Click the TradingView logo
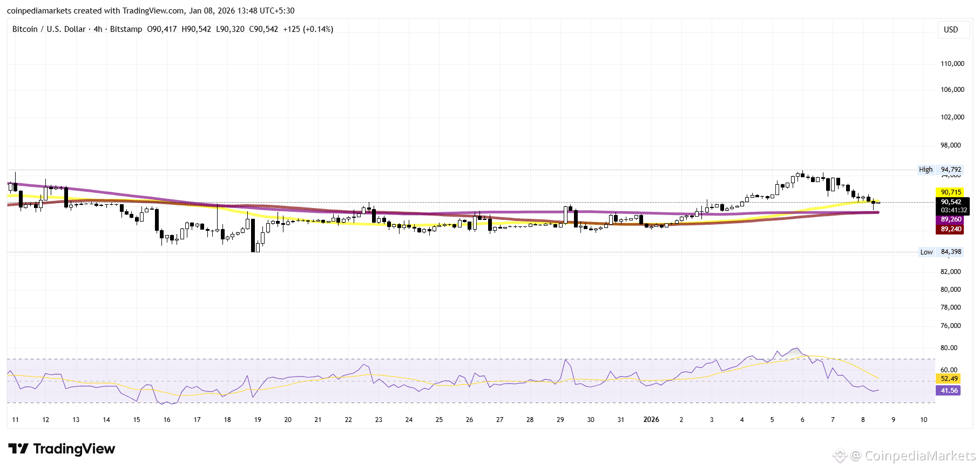This screenshot has height=469, width=980. [x=62, y=449]
